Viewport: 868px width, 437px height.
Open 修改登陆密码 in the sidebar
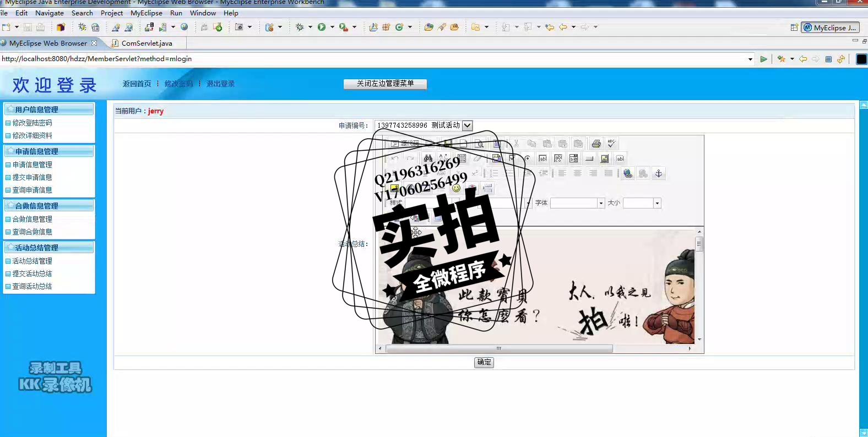32,123
